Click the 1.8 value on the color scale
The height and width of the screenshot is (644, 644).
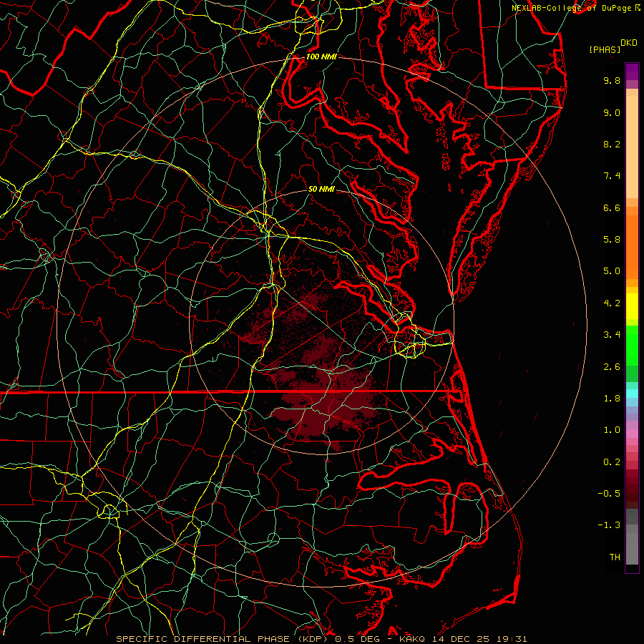click(x=612, y=399)
